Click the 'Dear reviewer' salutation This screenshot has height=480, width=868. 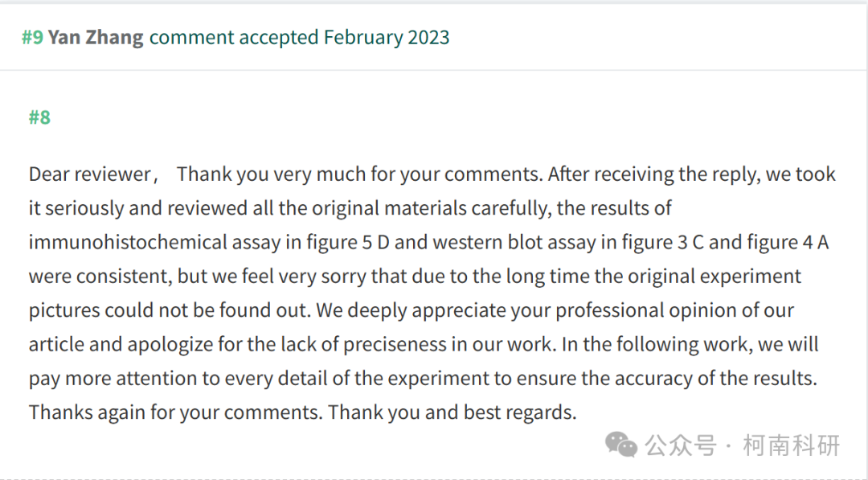pyautogui.click(x=90, y=174)
